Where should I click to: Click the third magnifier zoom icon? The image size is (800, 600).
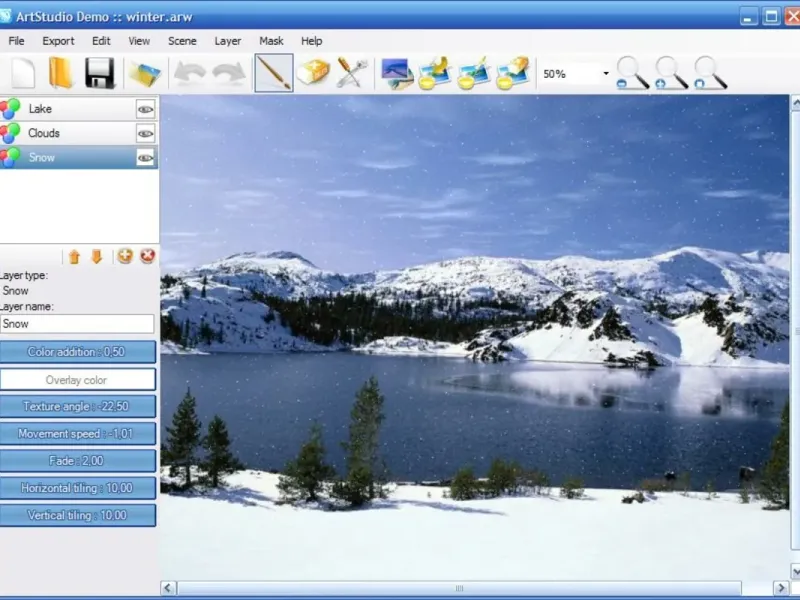pyautogui.click(x=710, y=73)
